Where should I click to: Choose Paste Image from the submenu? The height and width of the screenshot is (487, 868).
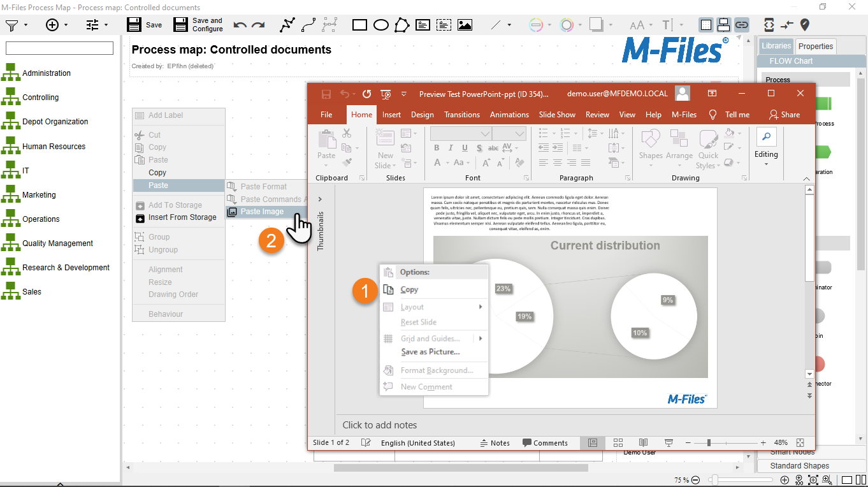pos(262,212)
